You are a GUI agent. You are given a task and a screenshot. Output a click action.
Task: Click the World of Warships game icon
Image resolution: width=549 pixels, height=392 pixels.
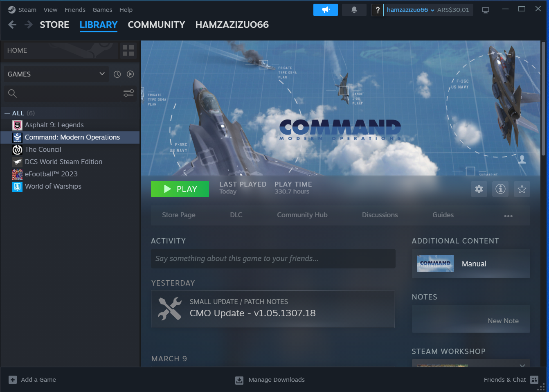[x=17, y=187]
